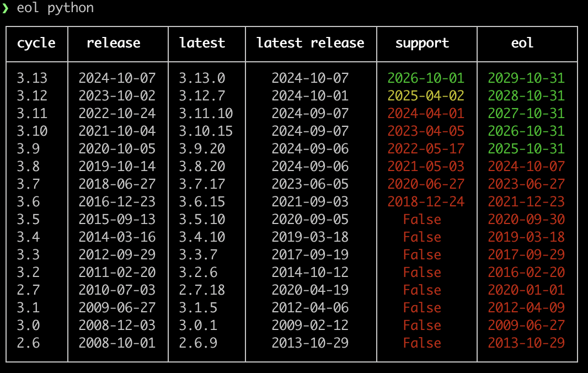Click eol date 2024-10-07 for Python 3.8
Image resolution: width=588 pixels, height=373 pixels.
pyautogui.click(x=526, y=166)
